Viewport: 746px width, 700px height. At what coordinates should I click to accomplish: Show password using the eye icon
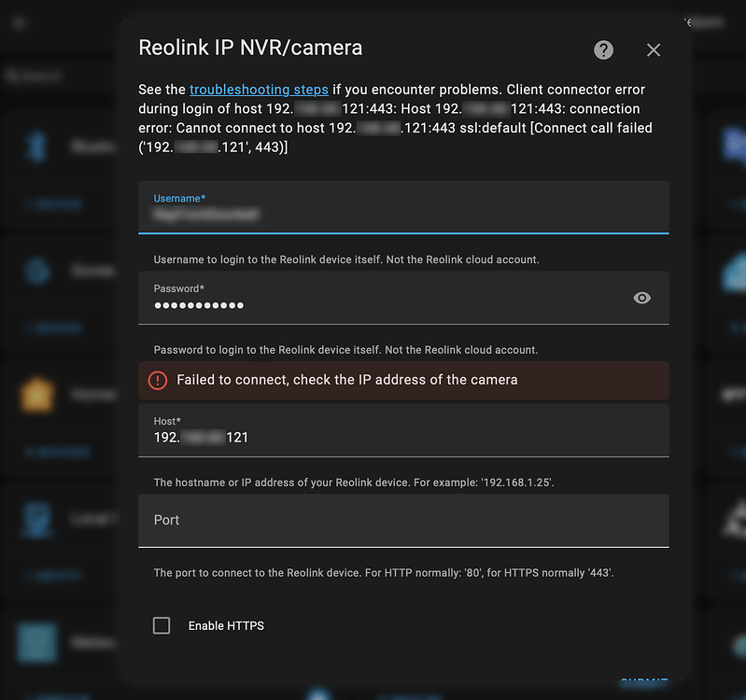(641, 298)
